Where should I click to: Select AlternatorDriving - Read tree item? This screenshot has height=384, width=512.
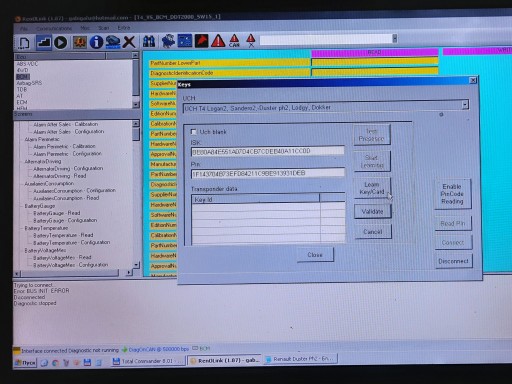point(60,176)
